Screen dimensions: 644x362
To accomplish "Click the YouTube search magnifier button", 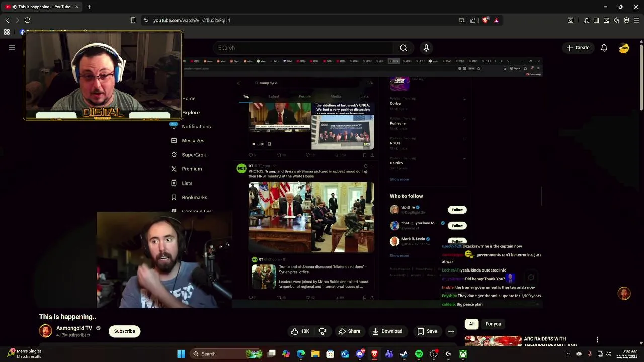I will [404, 48].
